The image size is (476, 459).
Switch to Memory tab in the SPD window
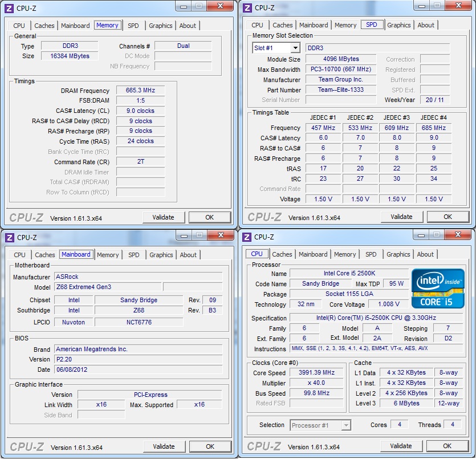point(345,25)
